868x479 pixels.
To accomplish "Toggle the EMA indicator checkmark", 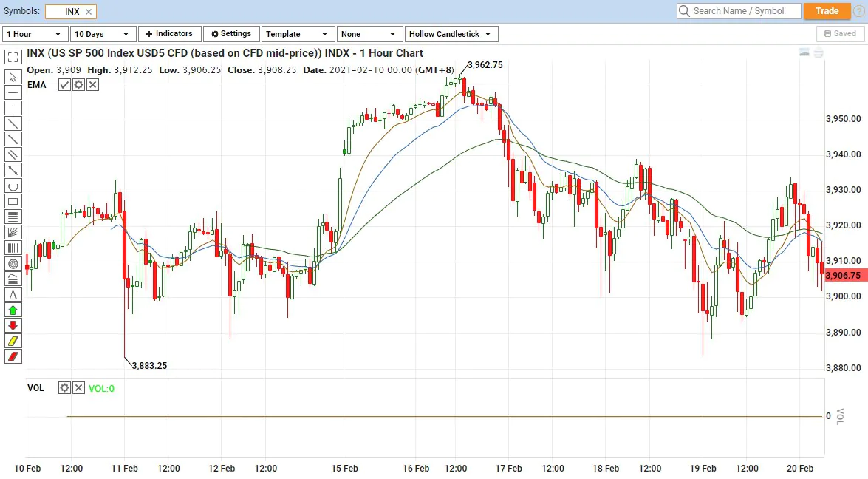I will (65, 85).
